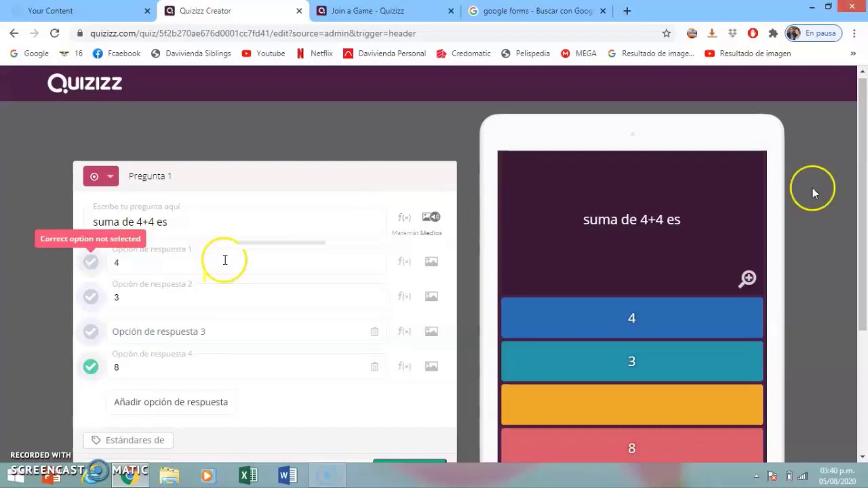This screenshot has width=868, height=488.
Task: Add an image to answer option 2
Action: [x=431, y=296]
